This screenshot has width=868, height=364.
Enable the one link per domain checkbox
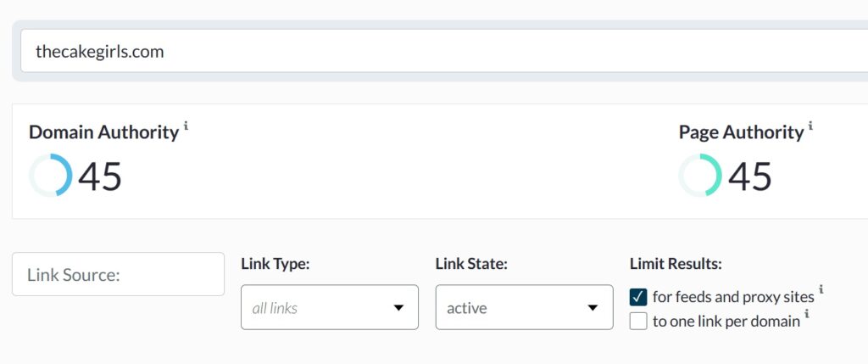click(638, 321)
